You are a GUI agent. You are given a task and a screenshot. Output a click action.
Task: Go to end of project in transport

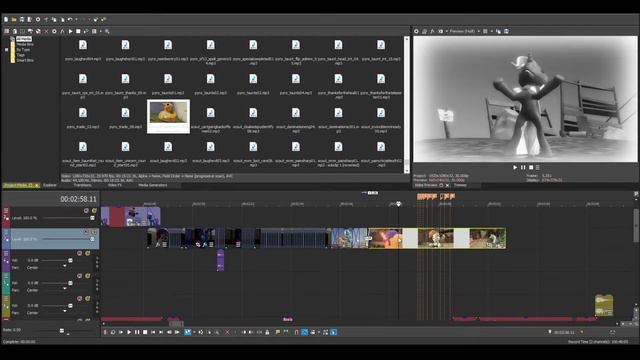coord(161,332)
